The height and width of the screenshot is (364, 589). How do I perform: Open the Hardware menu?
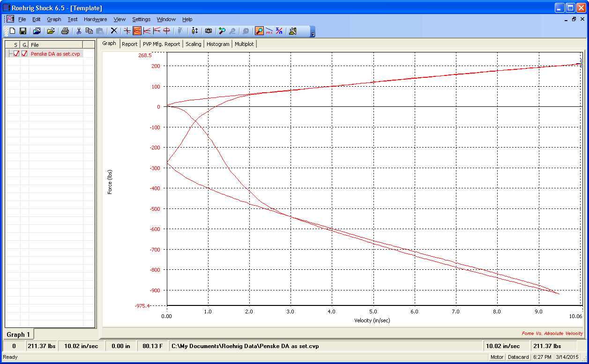coord(95,19)
